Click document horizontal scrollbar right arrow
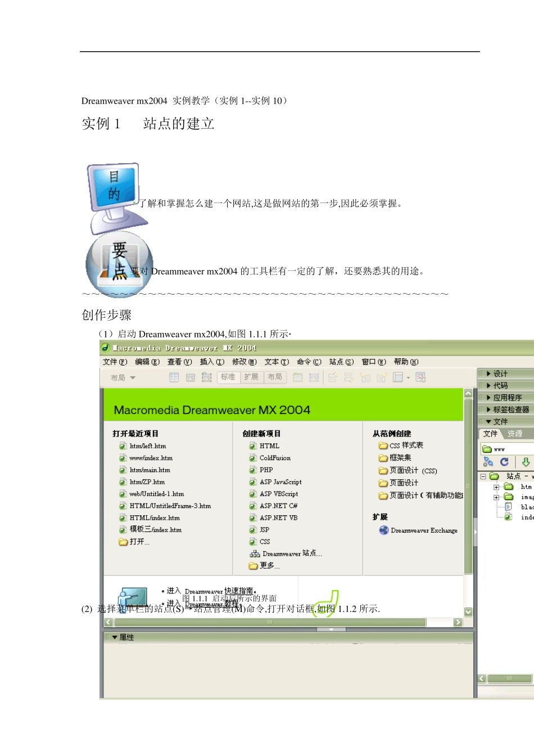 [x=458, y=622]
